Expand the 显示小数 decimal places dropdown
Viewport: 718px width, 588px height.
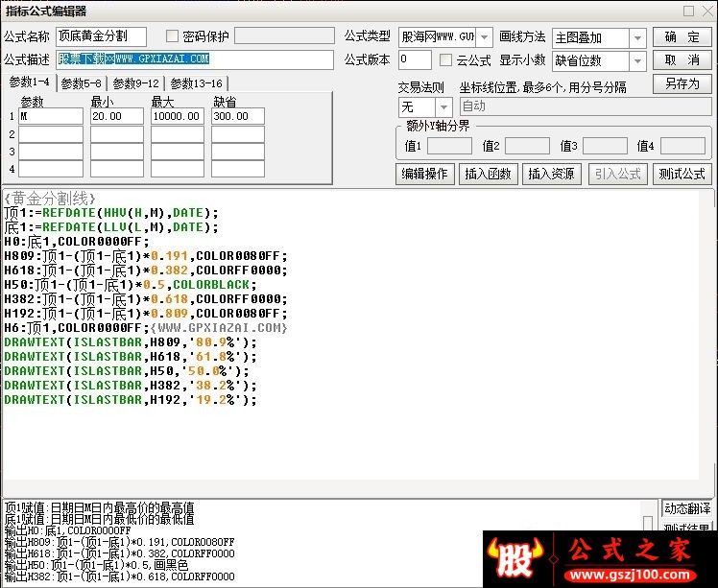637,60
